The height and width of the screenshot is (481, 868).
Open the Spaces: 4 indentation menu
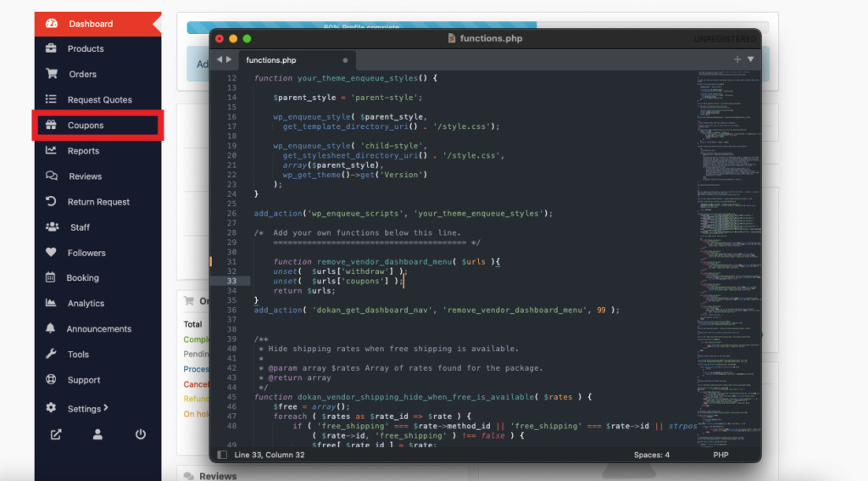(652, 455)
